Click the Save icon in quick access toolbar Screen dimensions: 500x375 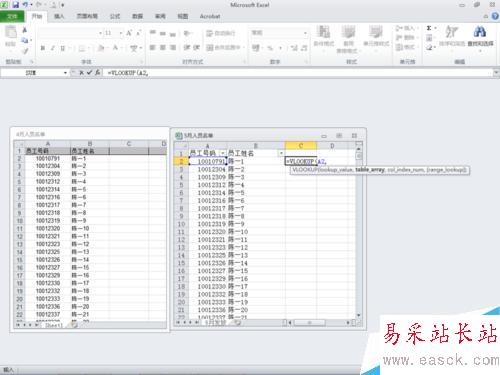(x=15, y=5)
